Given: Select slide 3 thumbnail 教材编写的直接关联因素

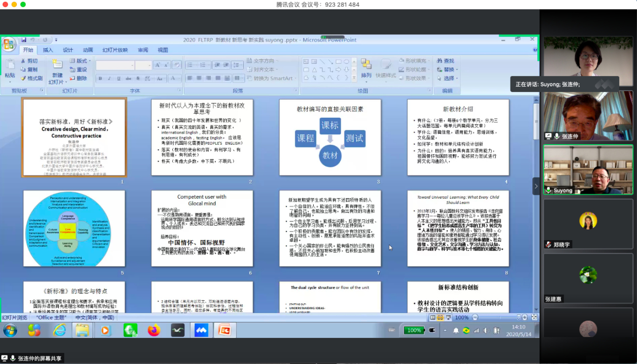Looking at the screenshot, I should [x=330, y=137].
